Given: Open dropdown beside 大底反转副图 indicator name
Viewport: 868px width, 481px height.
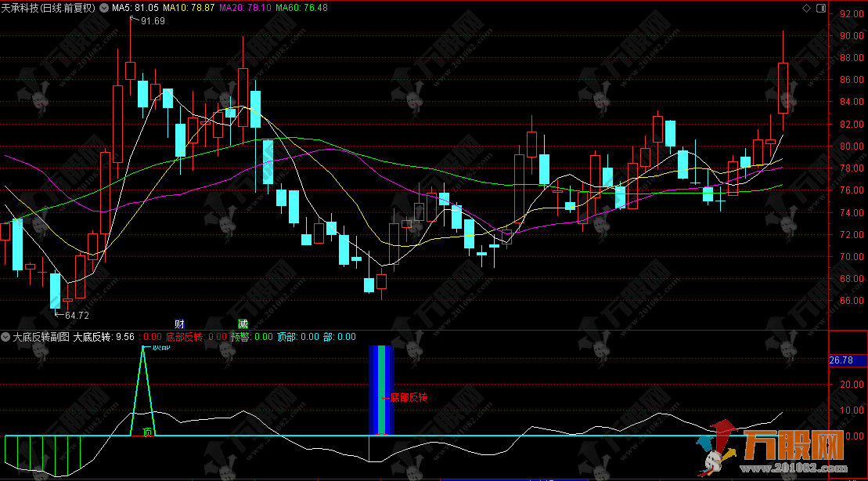Looking at the screenshot, I should click(6, 336).
